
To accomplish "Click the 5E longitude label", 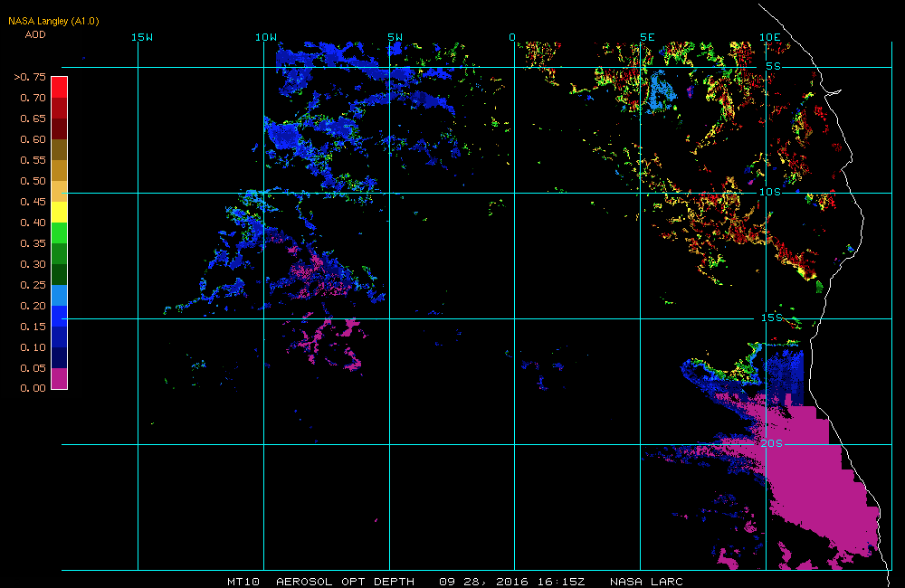I will click(x=648, y=37).
